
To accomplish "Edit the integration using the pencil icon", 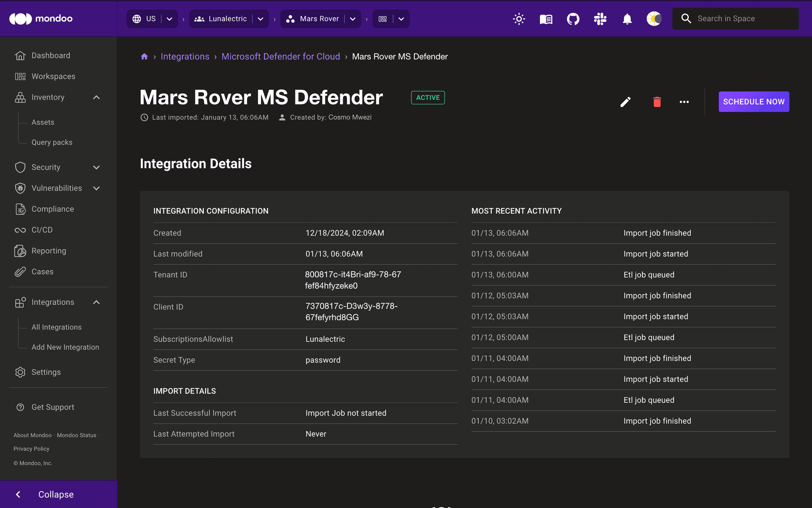I will pyautogui.click(x=625, y=102).
